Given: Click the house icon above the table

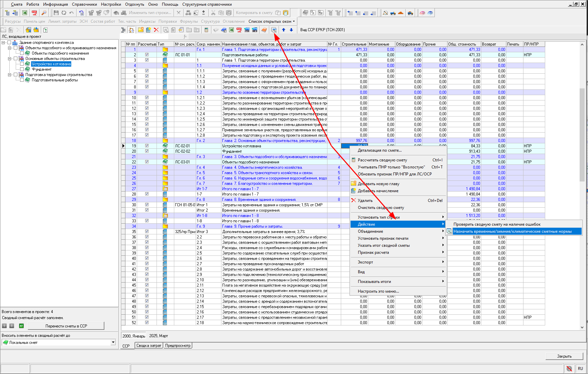Looking at the screenshot, I should click(x=131, y=30).
